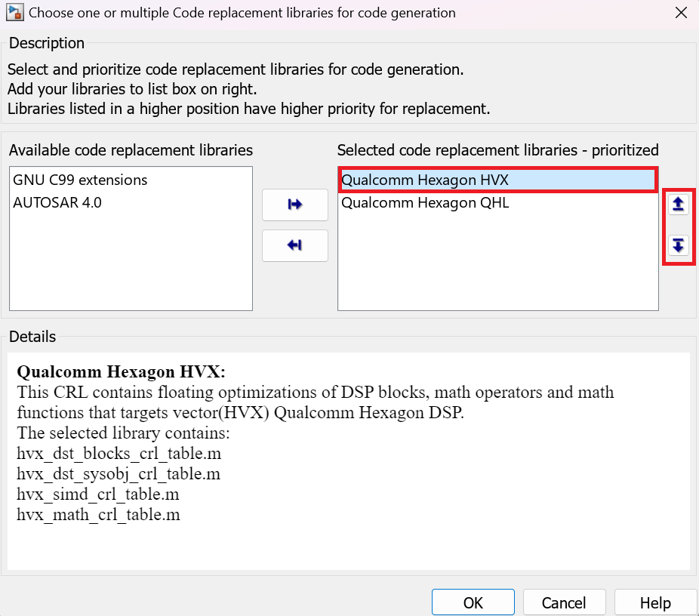The height and width of the screenshot is (616, 699).
Task: Click hvx_dst_blocks_crl_table.m in Details
Action: click(119, 454)
